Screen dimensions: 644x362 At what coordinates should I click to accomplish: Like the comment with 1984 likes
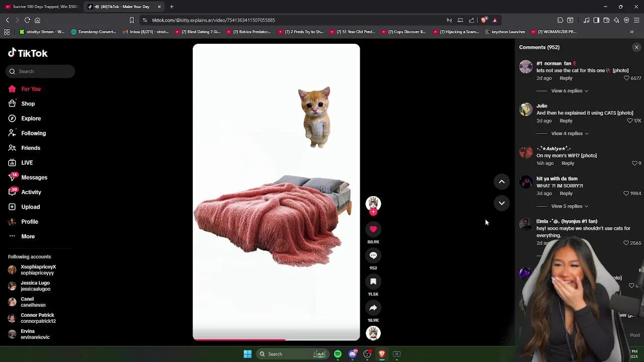point(626,194)
